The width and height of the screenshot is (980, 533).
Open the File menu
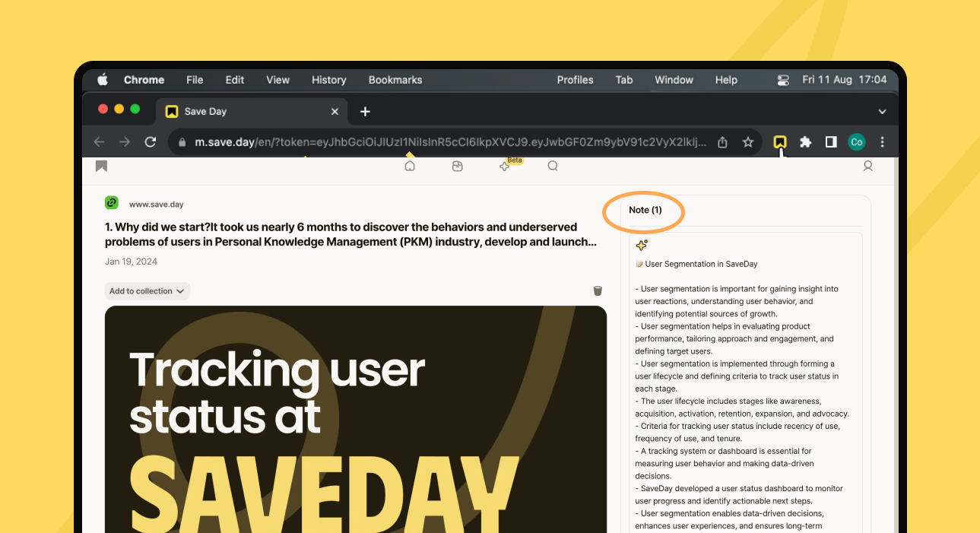tap(195, 80)
